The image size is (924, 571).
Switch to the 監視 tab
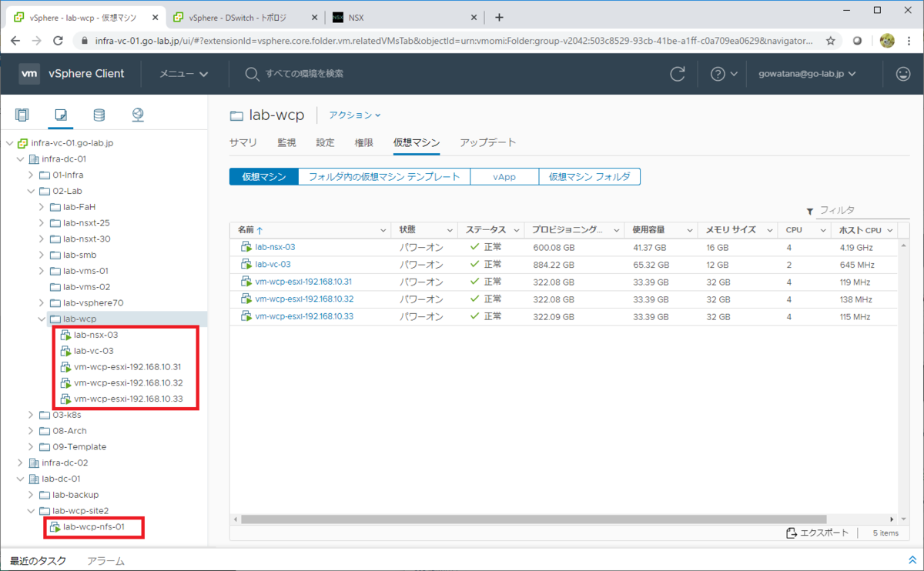[286, 143]
